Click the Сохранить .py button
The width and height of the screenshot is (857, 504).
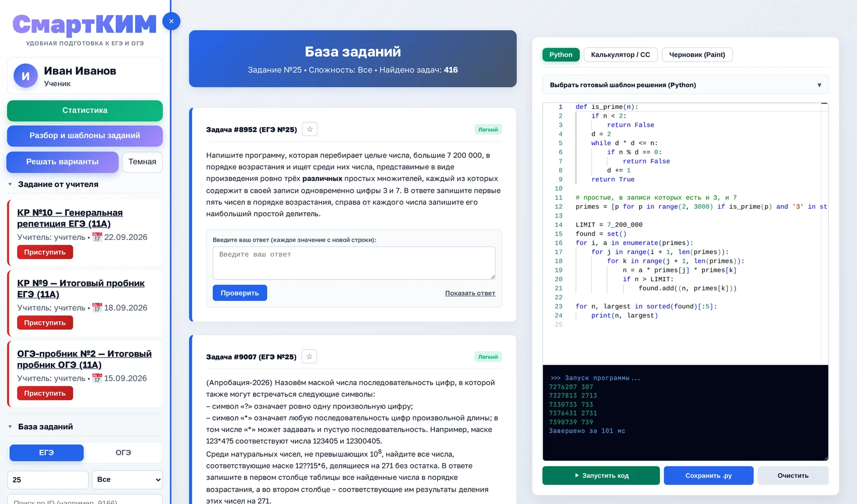coord(709,476)
